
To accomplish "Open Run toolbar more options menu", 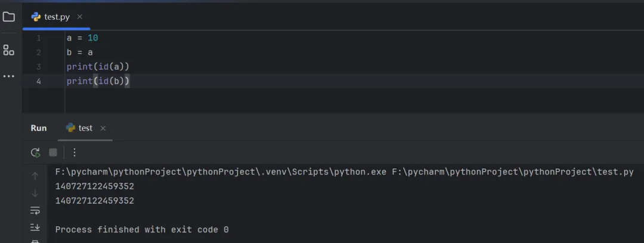I will coord(75,152).
